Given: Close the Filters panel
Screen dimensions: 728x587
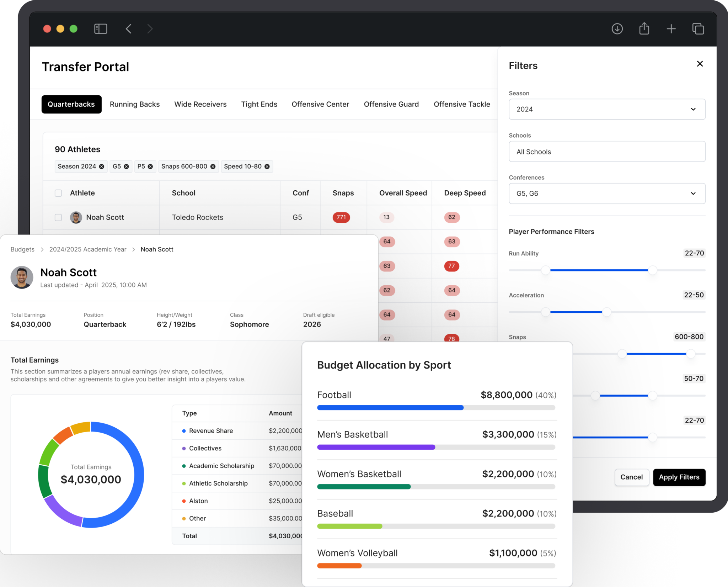Looking at the screenshot, I should (700, 64).
